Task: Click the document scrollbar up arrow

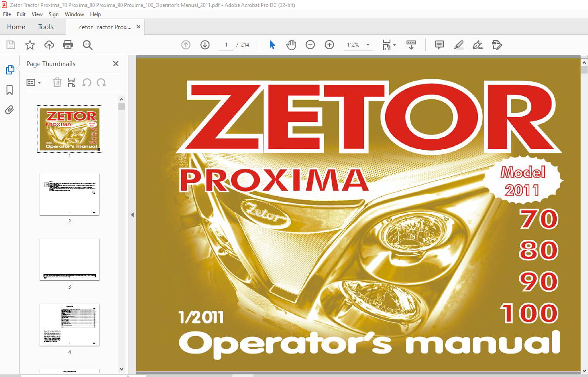Action: [x=584, y=62]
